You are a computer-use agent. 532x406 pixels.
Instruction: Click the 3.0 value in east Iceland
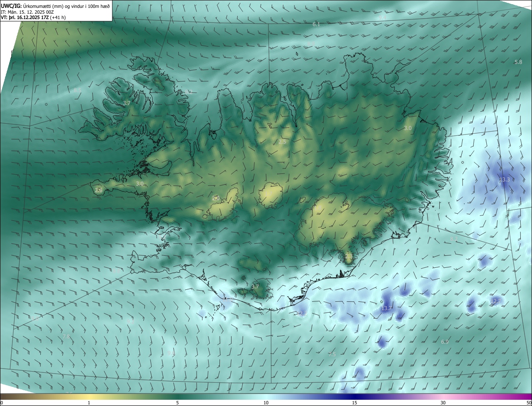[408, 128]
